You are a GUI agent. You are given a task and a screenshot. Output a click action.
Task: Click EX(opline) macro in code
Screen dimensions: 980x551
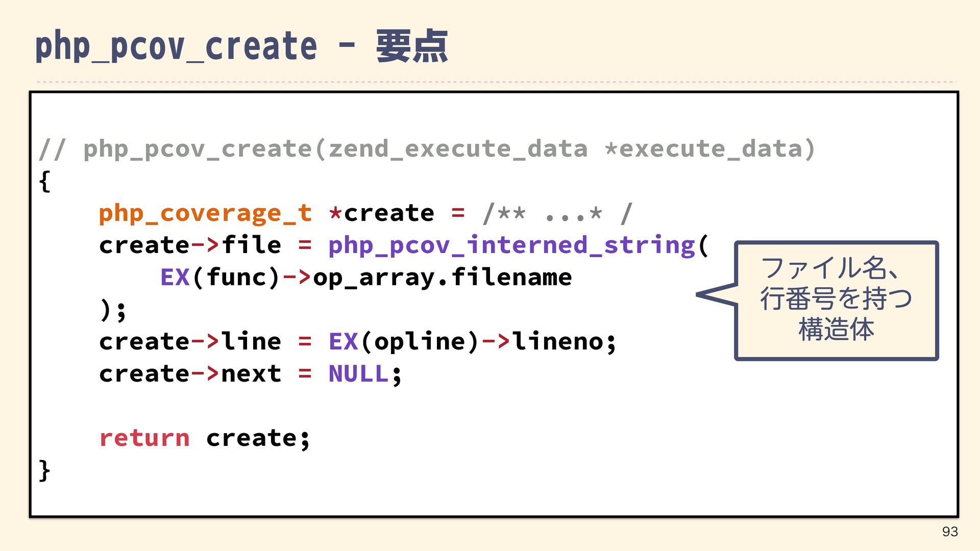click(x=403, y=342)
